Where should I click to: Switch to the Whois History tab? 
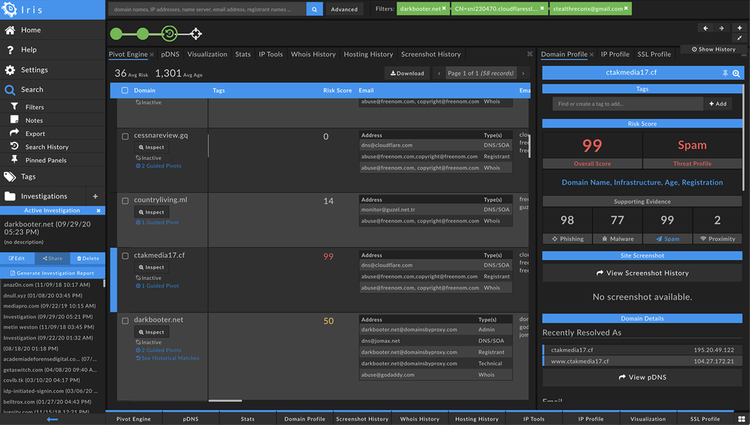311,54
